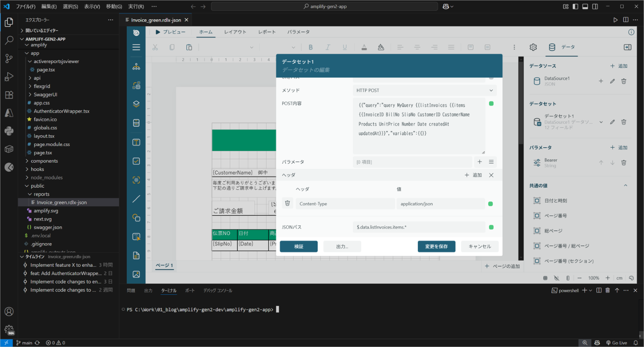
Task: Toggle the green expression indicator beside JSONパス
Action: (x=491, y=227)
